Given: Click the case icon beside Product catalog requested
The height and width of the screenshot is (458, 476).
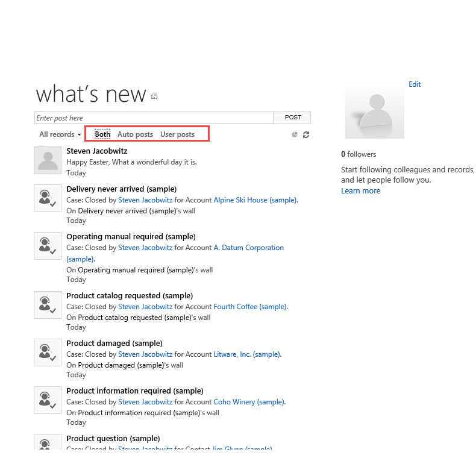Looking at the screenshot, I should pyautogui.click(x=48, y=305).
